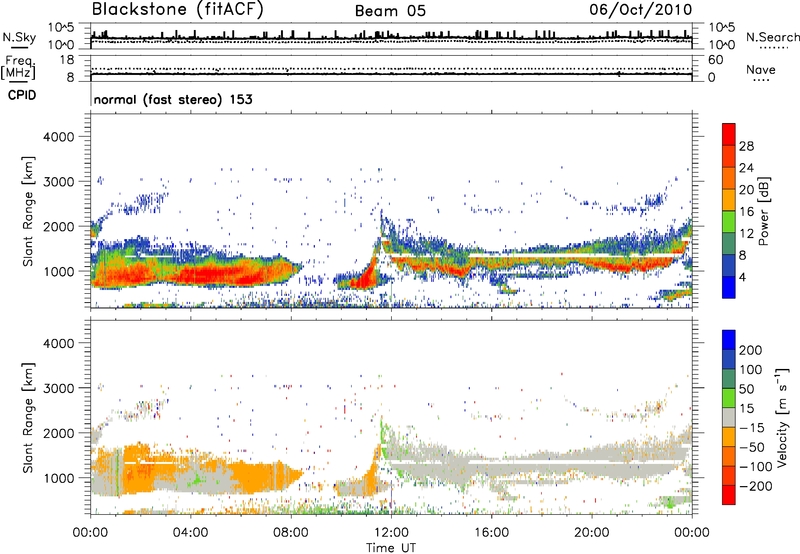Viewport: 800px width, 554px height.
Task: Click the Nave legend label
Action: pyautogui.click(x=760, y=70)
